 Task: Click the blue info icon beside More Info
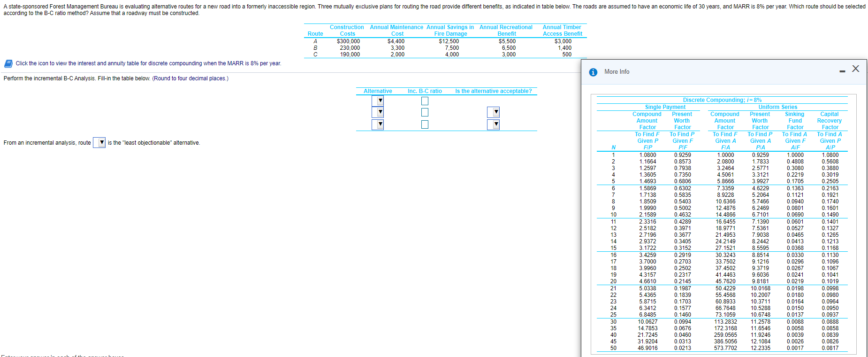coord(593,72)
